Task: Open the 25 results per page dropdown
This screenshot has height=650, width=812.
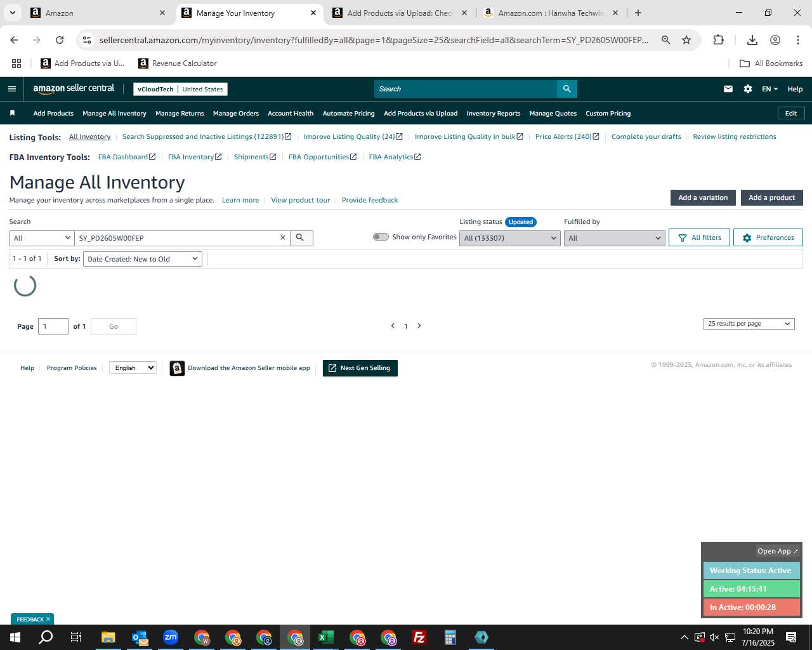Action: (x=749, y=324)
